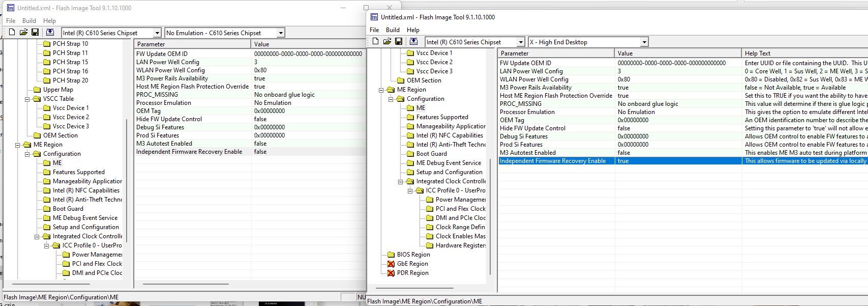Click Open file icon in left window toolbar
The height and width of the screenshot is (306, 868).
(x=23, y=32)
